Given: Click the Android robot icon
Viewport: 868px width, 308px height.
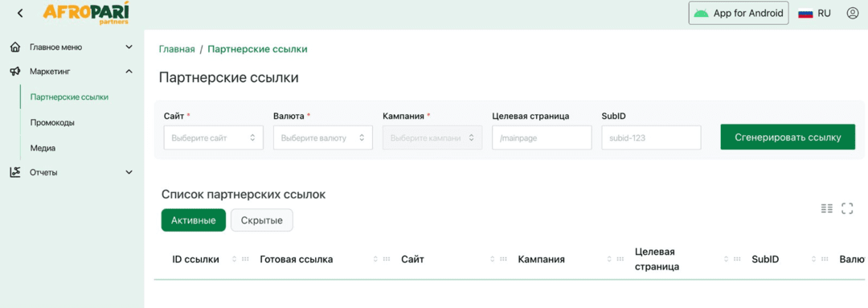Looking at the screenshot, I should click(x=702, y=14).
